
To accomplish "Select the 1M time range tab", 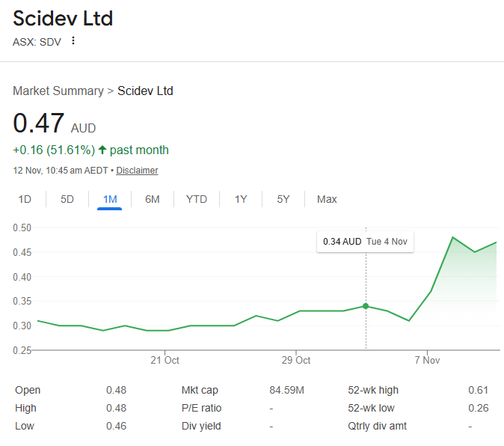I will point(110,199).
